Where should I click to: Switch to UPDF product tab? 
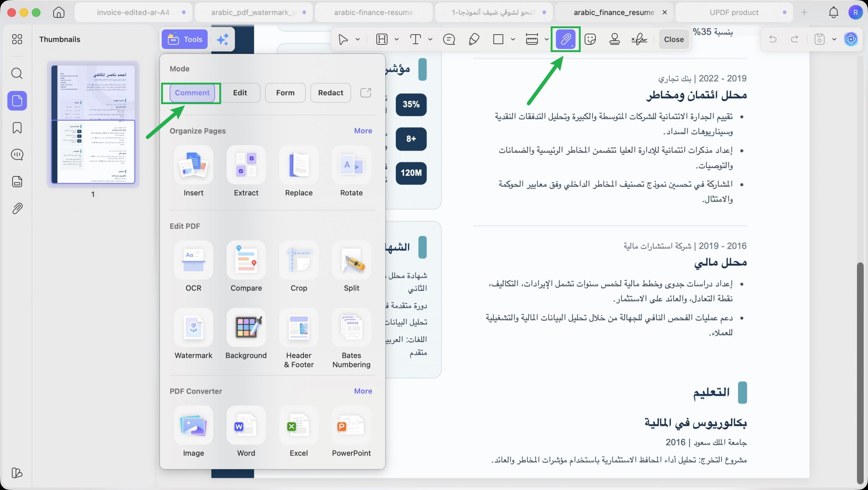tap(734, 13)
